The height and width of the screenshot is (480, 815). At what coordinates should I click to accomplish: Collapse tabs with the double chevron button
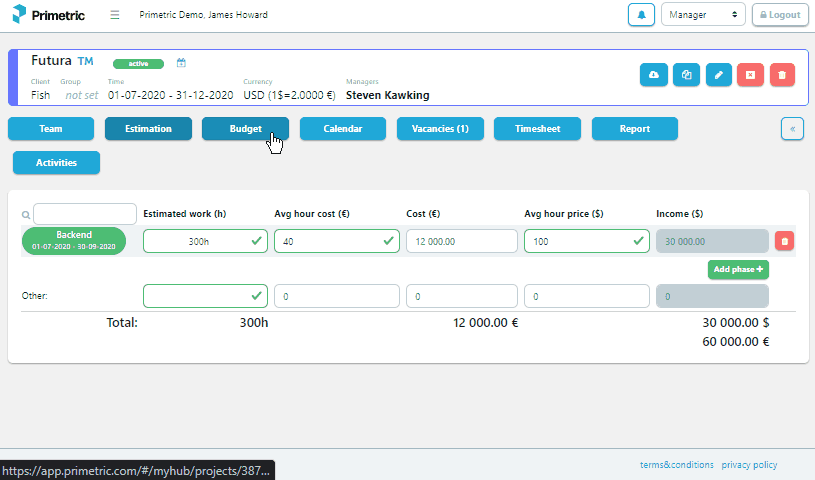coord(792,129)
